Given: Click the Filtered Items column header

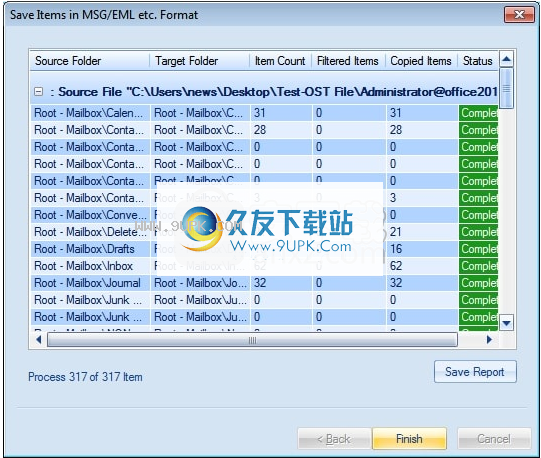Looking at the screenshot, I should 348,61.
